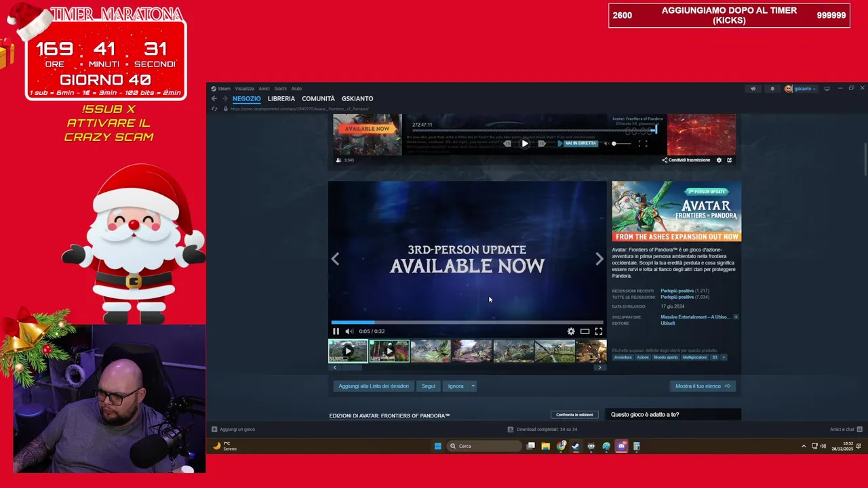Open the NEGOZIO tab
868x488 pixels.
tap(247, 99)
